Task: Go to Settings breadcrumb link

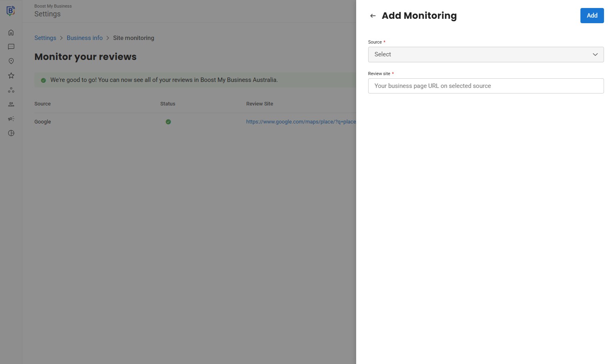Action: point(45,38)
